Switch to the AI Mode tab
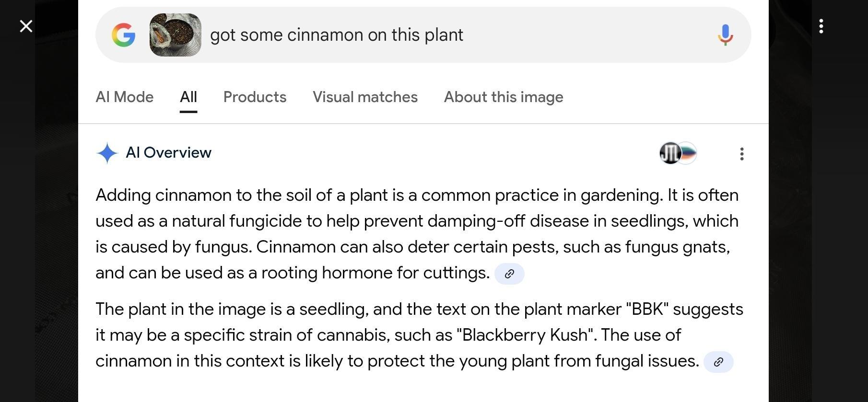 [125, 97]
